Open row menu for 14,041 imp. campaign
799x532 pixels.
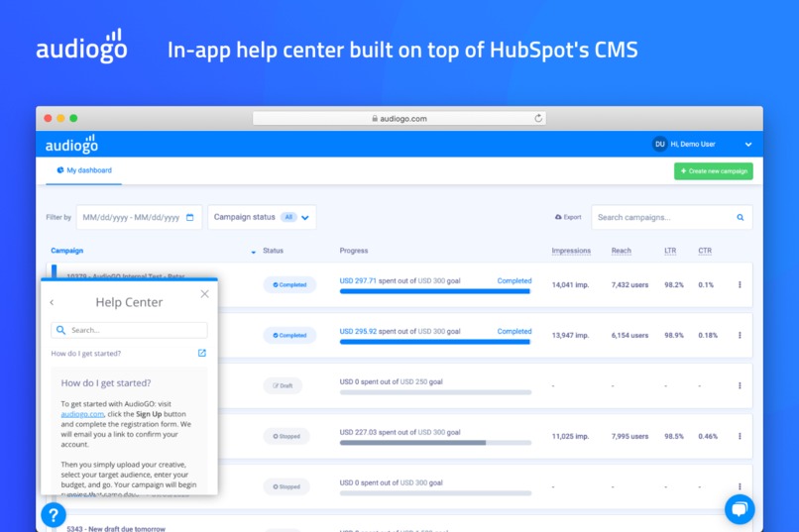740,284
